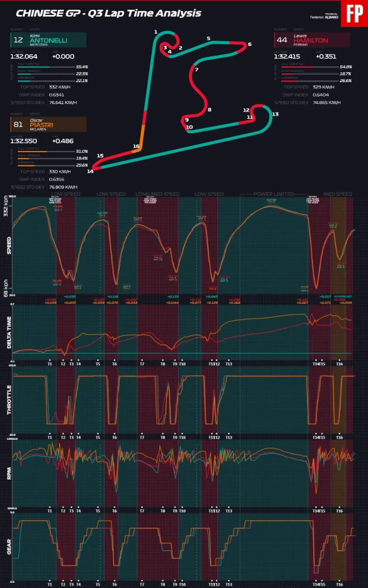Click the T16 marker below the gear chart
The image size is (368, 588).
(339, 584)
